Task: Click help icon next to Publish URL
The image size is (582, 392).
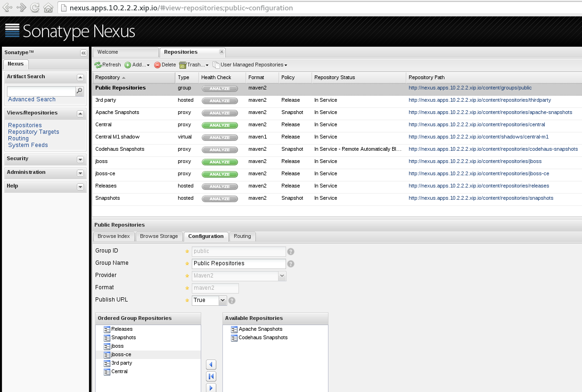Action: coord(232,301)
